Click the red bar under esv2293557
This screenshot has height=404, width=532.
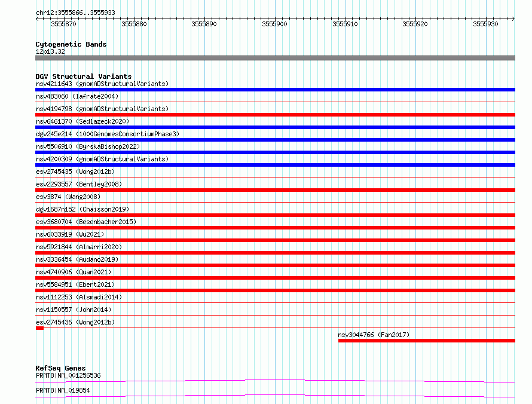275,190
